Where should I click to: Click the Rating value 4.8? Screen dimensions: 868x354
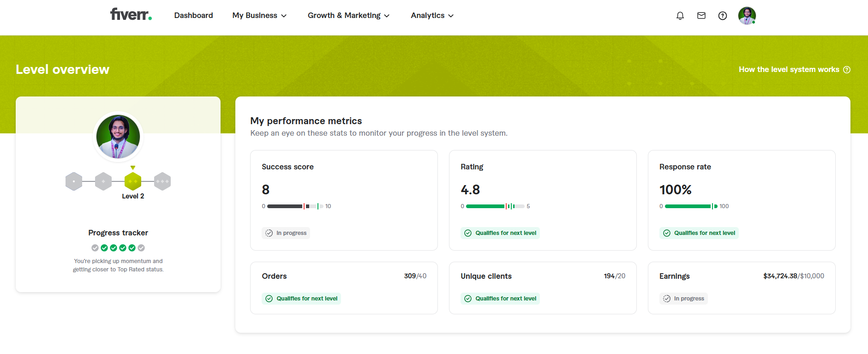point(470,190)
